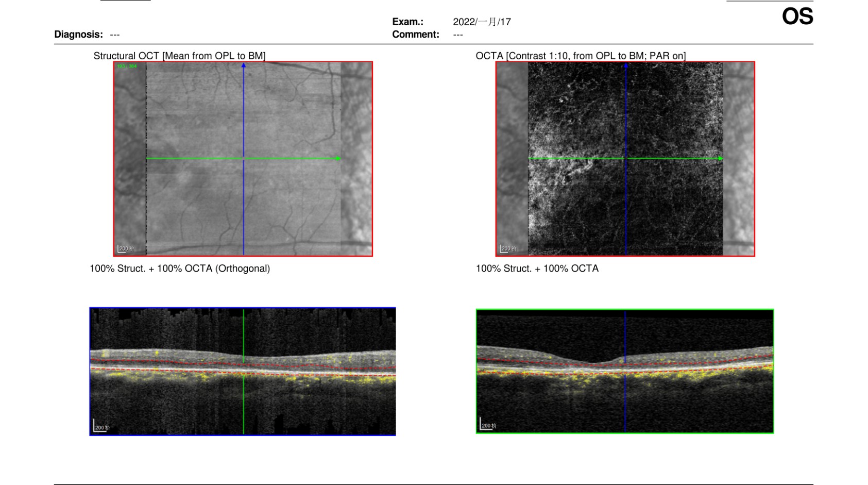Click 'OCTA [Contrast 1:10' caption text

[x=522, y=56]
